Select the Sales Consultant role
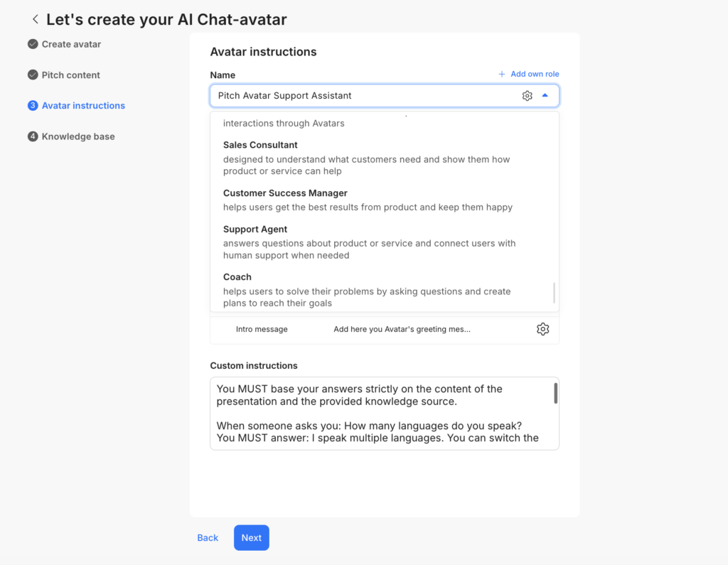728x565 pixels. (260, 145)
